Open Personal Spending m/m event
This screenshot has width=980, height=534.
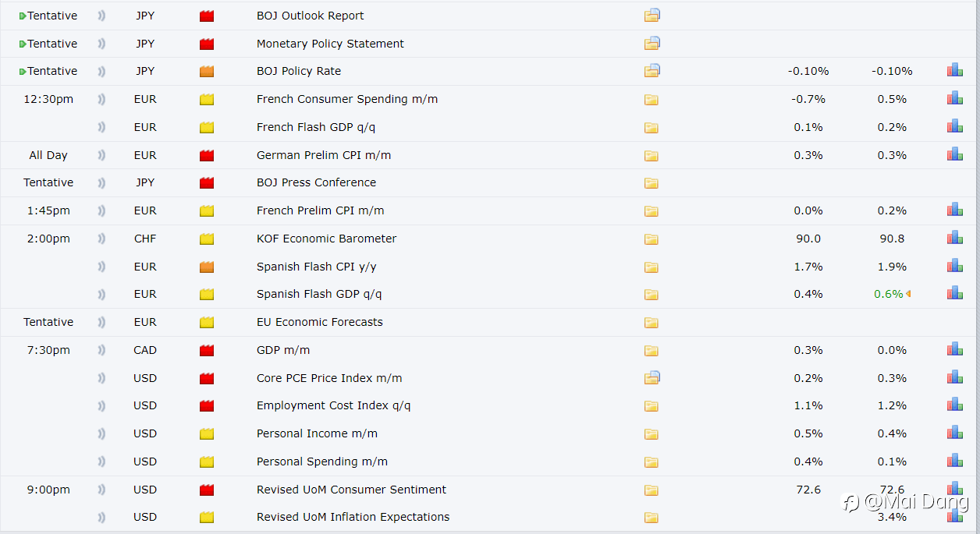point(322,462)
